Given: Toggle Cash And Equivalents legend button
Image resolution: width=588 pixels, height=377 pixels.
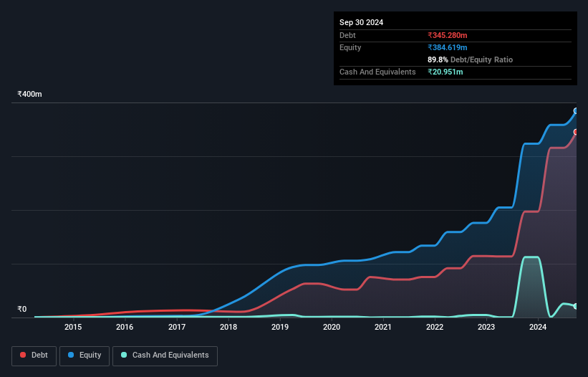Looking at the screenshot, I should point(165,355).
